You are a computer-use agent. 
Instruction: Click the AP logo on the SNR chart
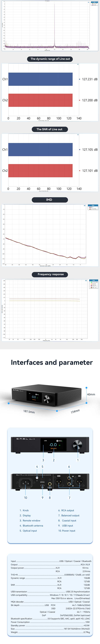click(x=78, y=135)
